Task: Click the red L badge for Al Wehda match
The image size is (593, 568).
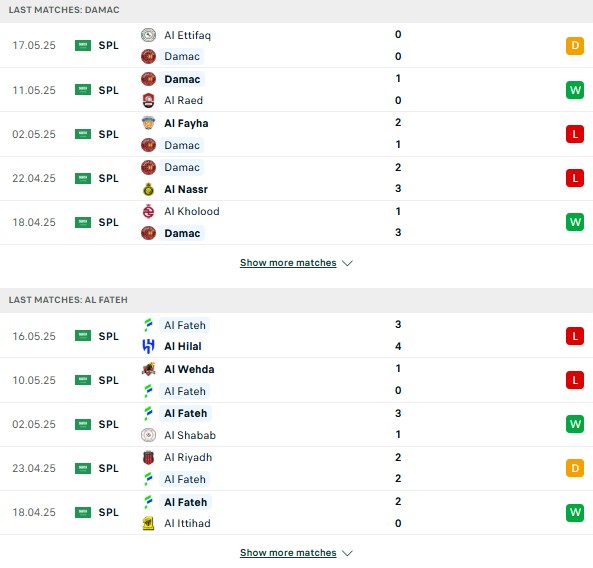Action: tap(575, 380)
